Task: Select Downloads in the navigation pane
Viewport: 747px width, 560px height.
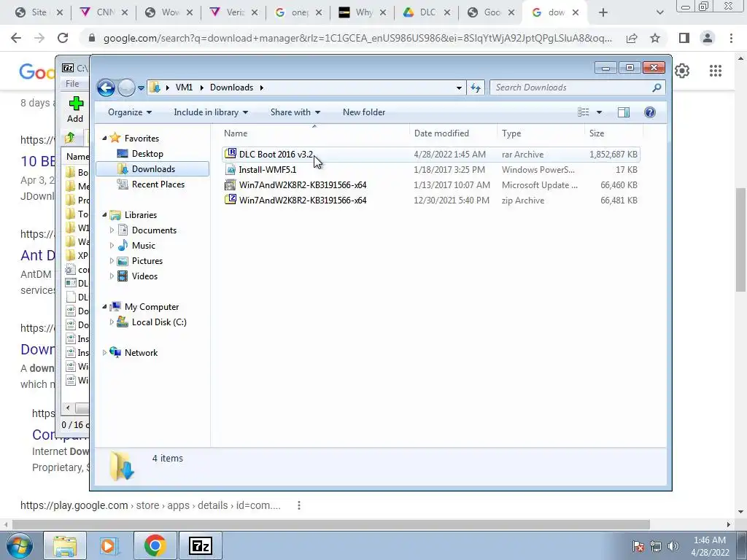Action: pyautogui.click(x=152, y=169)
